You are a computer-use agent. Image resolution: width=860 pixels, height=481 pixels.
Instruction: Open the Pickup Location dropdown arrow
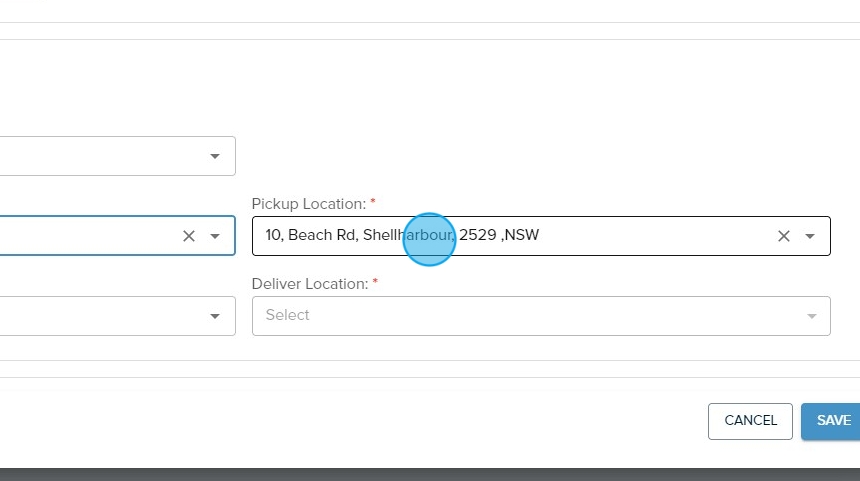click(810, 236)
